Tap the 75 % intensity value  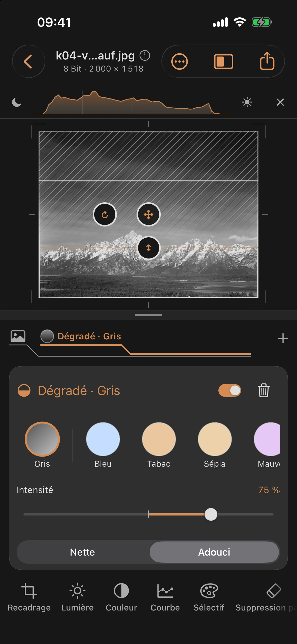(x=269, y=490)
